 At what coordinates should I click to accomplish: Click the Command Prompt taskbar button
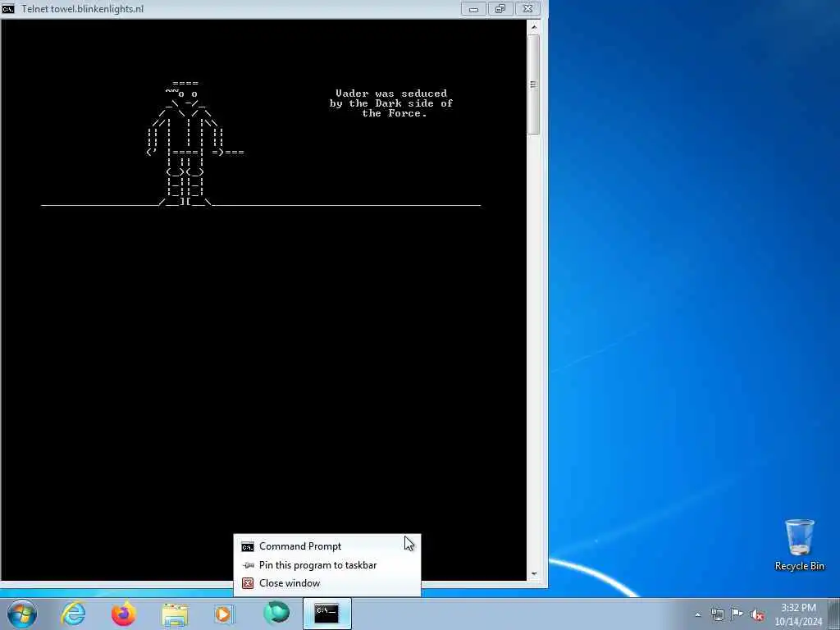[x=326, y=614]
